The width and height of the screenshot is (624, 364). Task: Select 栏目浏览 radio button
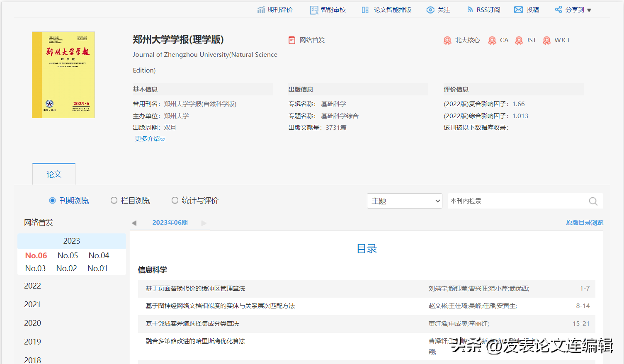(x=114, y=201)
